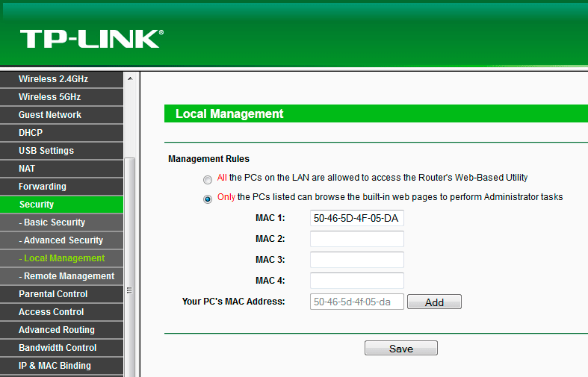Navigate to Remote Management
This screenshot has height=377, width=588.
click(x=66, y=276)
